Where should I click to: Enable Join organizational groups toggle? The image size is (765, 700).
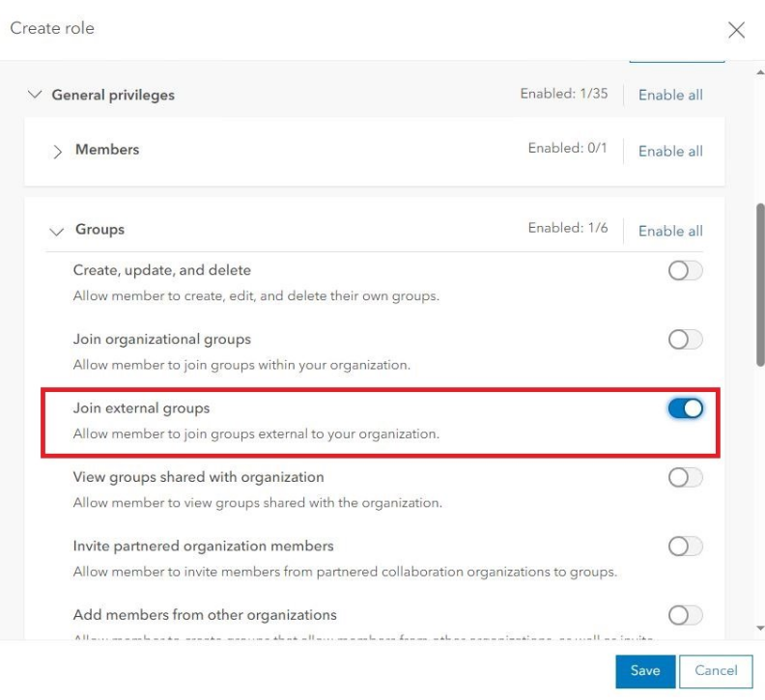tap(685, 340)
